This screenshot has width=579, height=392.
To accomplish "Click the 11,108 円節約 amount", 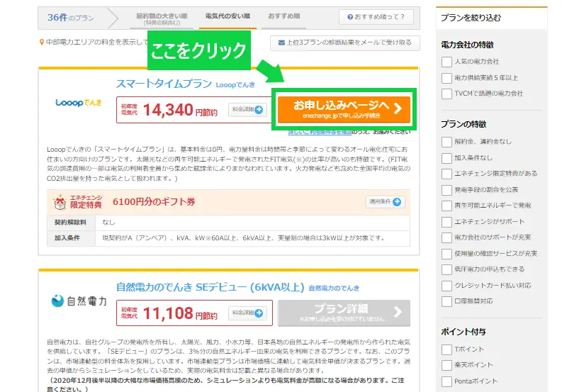I will [x=180, y=313].
